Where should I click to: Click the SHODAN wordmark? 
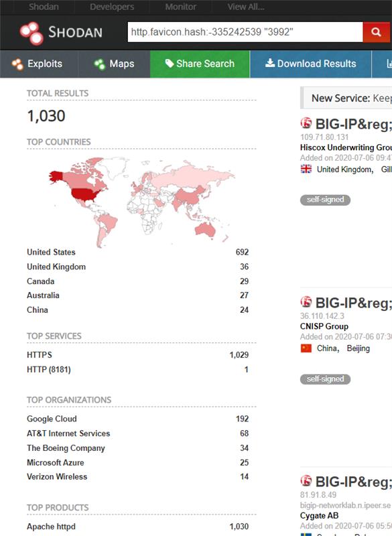[x=75, y=32]
